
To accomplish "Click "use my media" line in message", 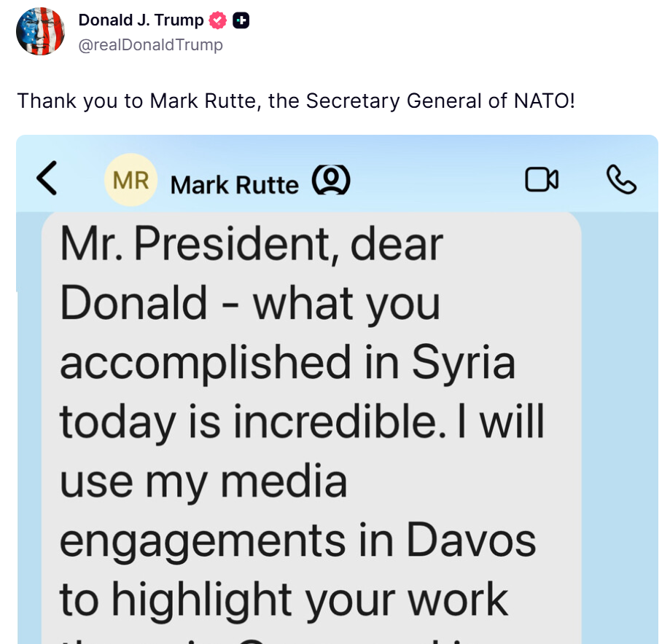I will 203,482.
